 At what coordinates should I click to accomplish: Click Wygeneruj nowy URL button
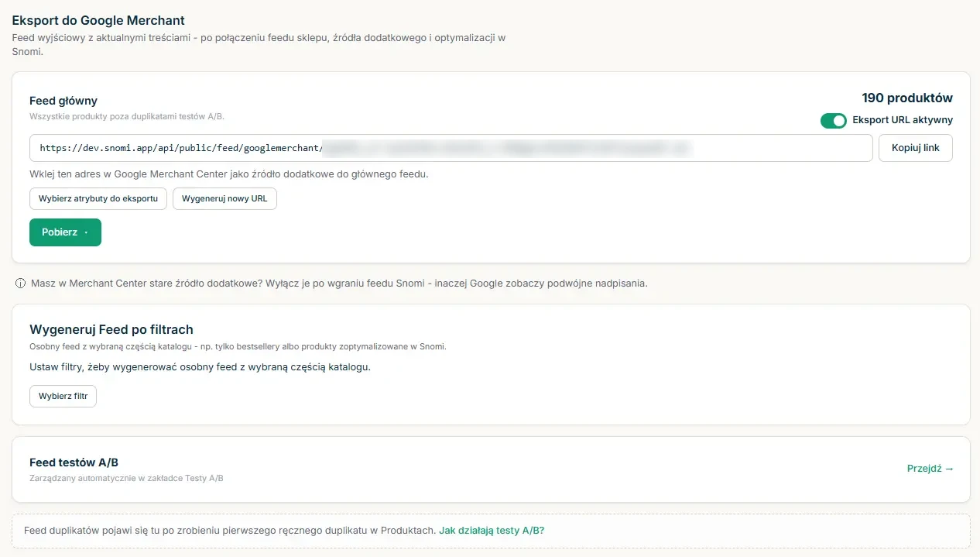(224, 199)
